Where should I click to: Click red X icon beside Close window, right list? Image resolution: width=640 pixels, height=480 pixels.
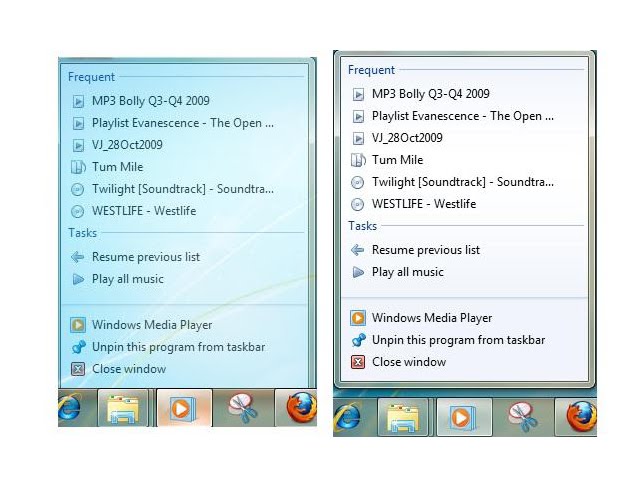(358, 362)
